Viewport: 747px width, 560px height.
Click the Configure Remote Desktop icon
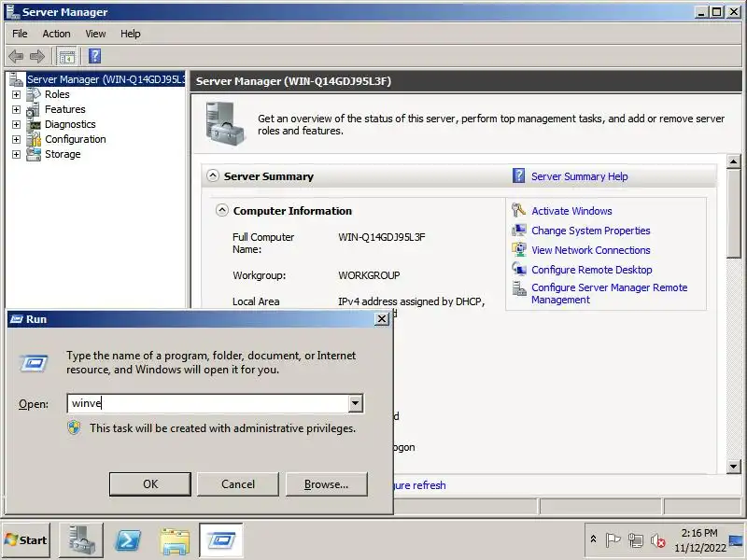pos(518,269)
